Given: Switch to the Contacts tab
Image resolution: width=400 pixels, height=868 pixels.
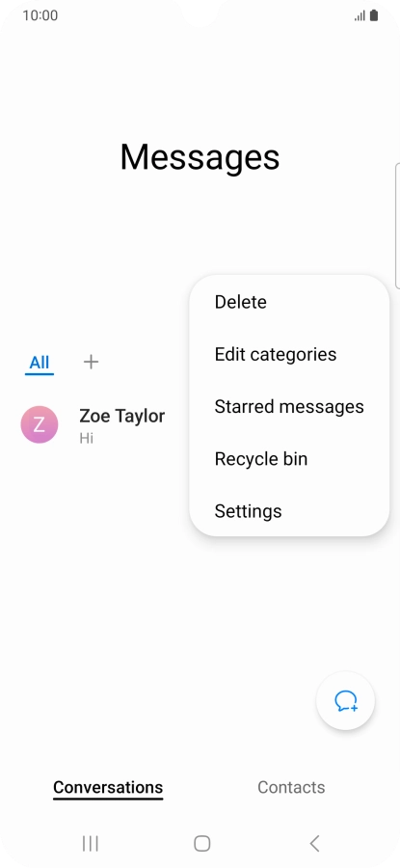Looking at the screenshot, I should [x=291, y=787].
